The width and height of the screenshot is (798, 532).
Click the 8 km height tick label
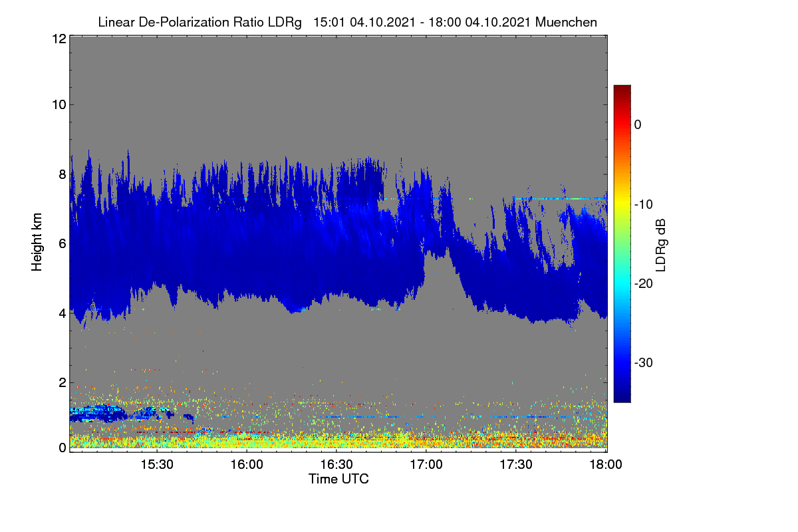click(62, 174)
